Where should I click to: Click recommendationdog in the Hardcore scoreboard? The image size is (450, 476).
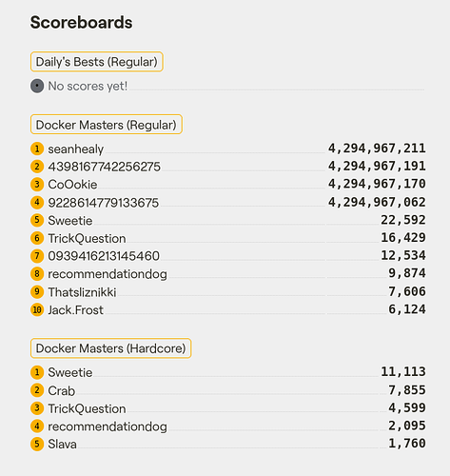pos(108,426)
